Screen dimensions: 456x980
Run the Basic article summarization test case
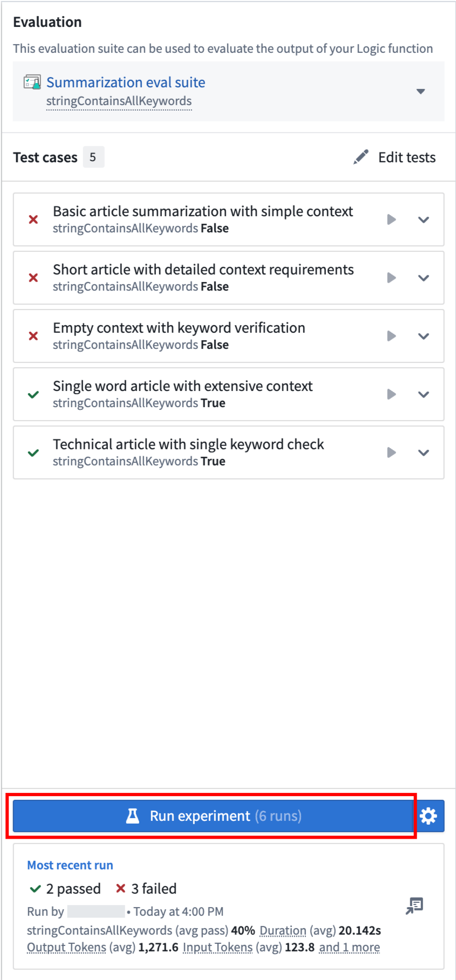[392, 220]
